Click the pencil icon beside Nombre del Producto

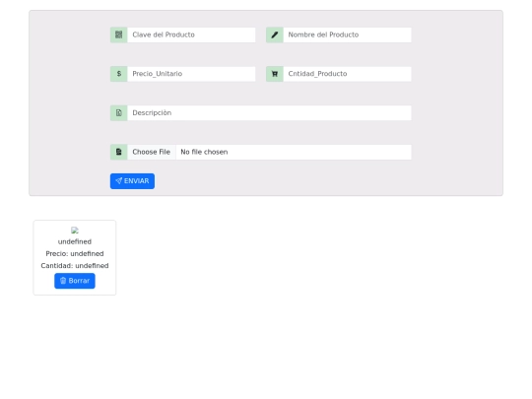(275, 34)
